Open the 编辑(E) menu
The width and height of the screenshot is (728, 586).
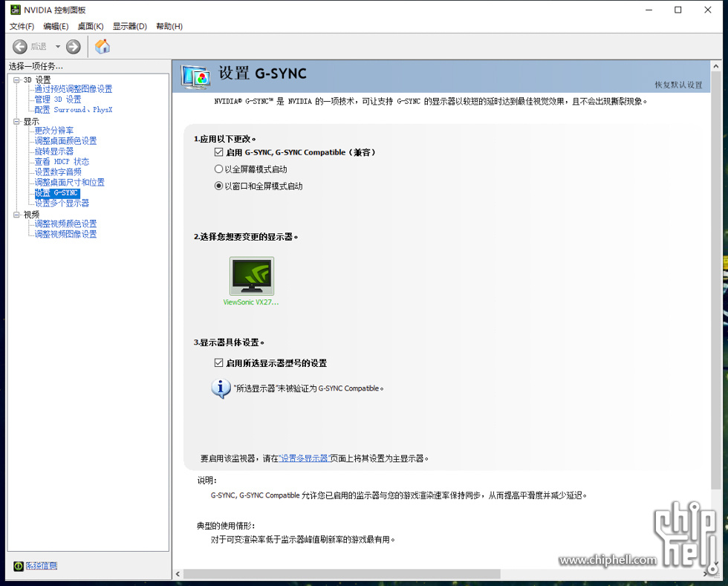click(56, 27)
